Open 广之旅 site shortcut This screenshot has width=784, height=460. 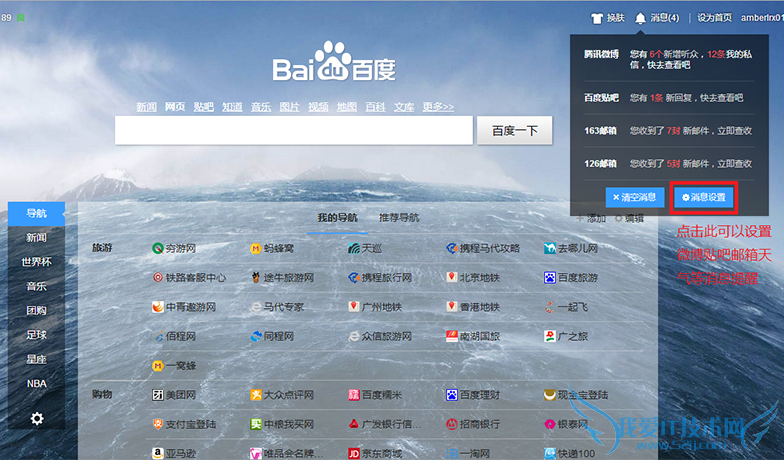[566, 336]
